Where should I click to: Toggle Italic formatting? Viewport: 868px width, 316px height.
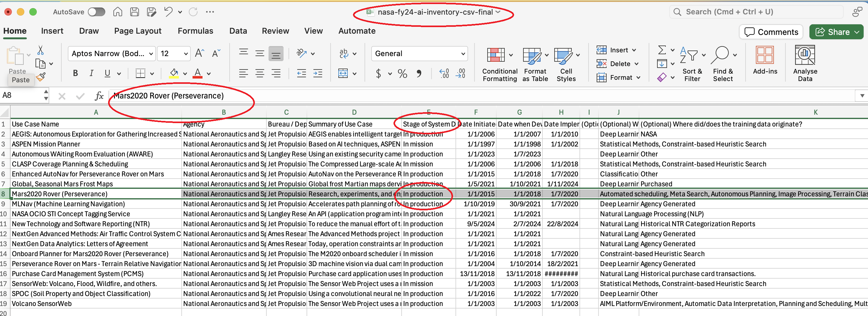91,74
